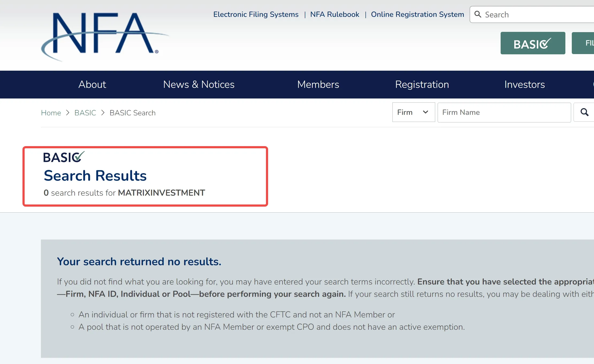The width and height of the screenshot is (594, 364).
Task: Click the BASIC checkmark logo above Search Results
Action: pos(64,157)
